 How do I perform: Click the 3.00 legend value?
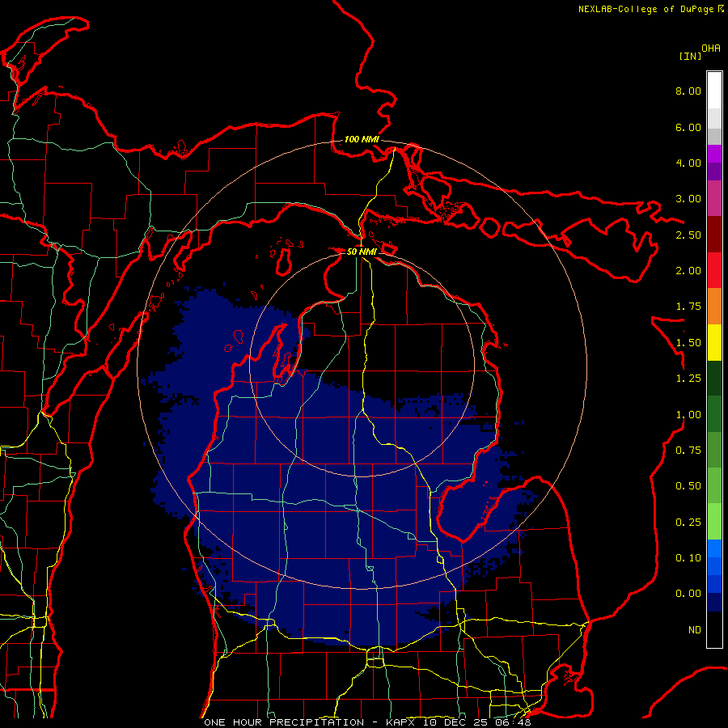coord(688,199)
